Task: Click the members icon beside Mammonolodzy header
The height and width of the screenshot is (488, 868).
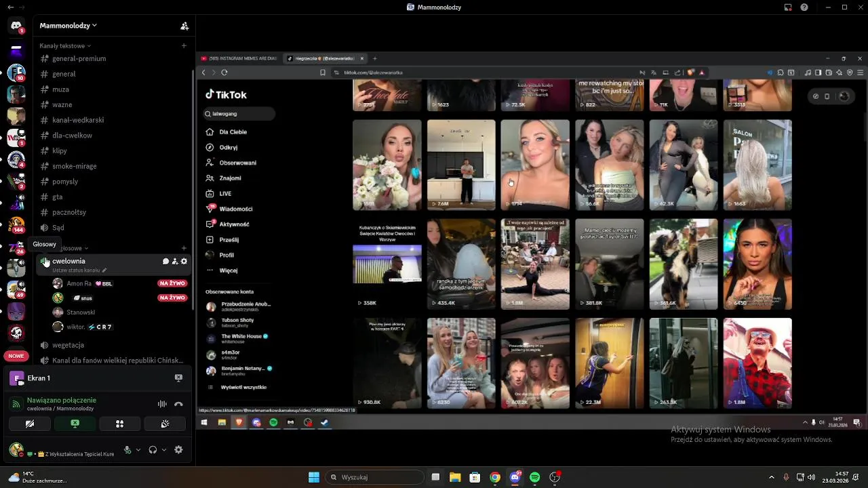Action: point(184,26)
